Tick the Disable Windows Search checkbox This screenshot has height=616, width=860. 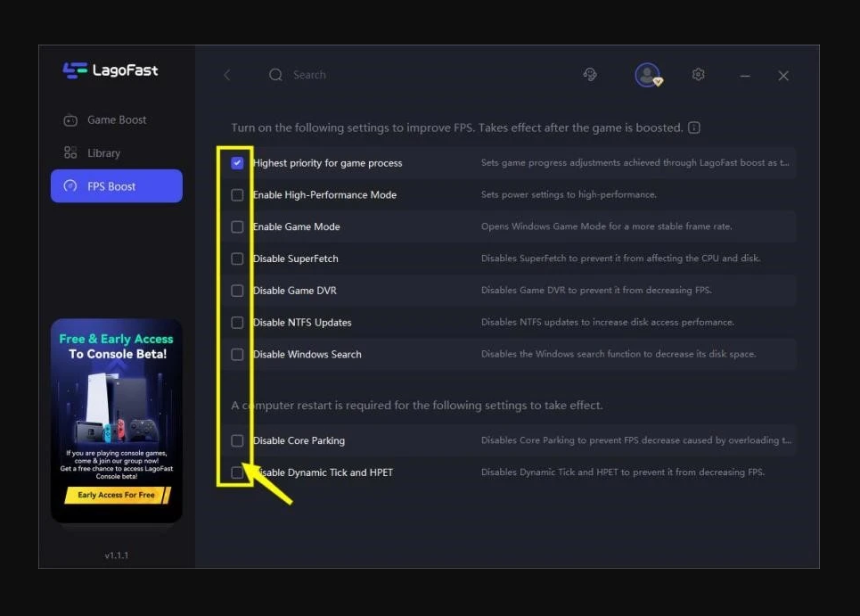tap(237, 354)
